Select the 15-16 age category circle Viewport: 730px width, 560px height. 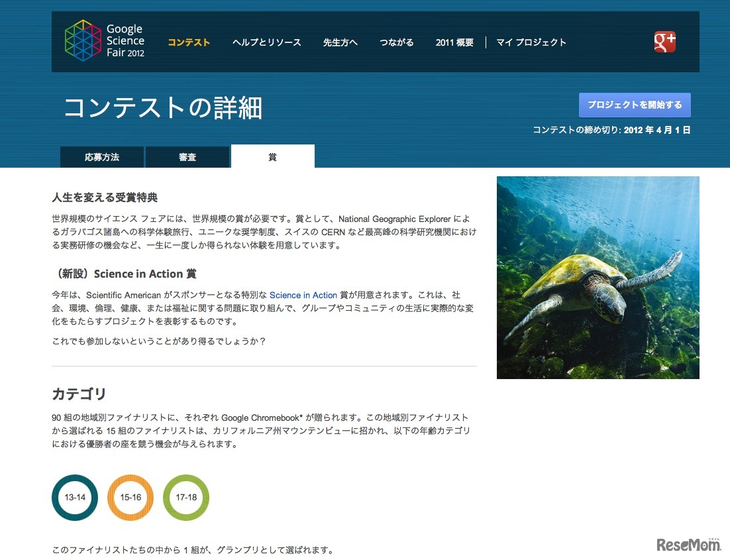[130, 498]
